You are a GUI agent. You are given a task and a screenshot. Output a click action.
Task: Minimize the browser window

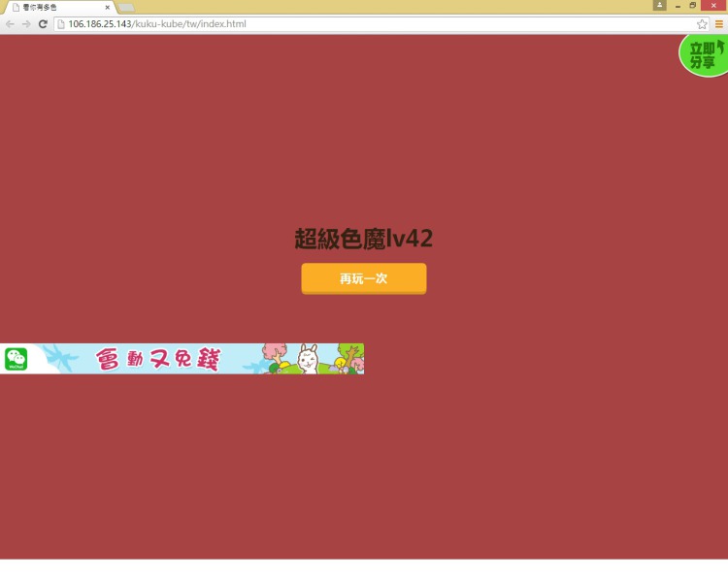pyautogui.click(x=678, y=6)
